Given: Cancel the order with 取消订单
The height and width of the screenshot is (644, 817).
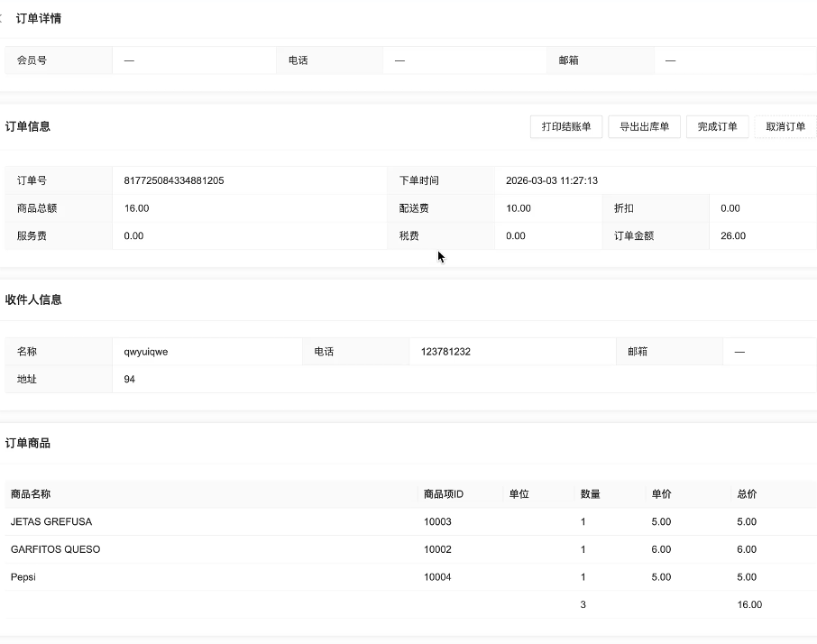Looking at the screenshot, I should [785, 127].
